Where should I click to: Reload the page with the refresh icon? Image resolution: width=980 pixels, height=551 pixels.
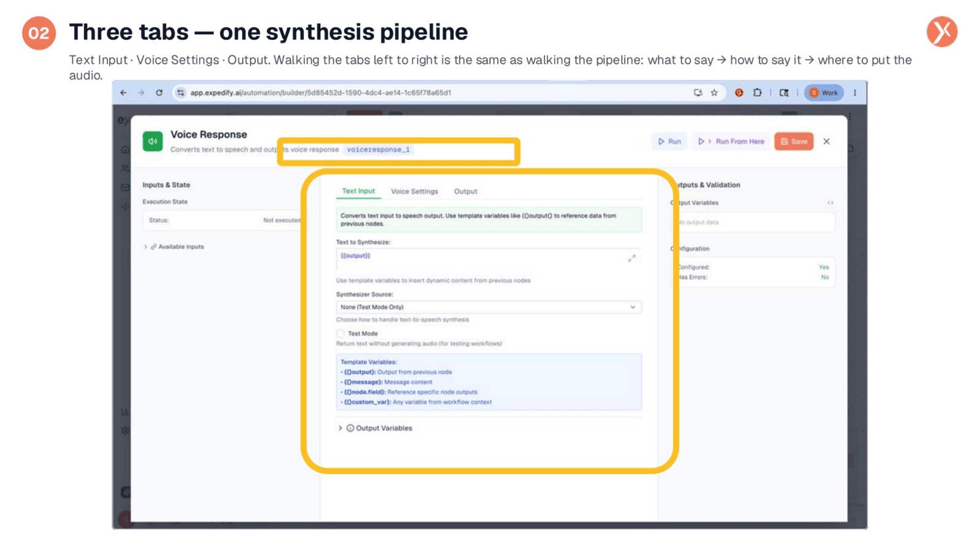tap(159, 92)
